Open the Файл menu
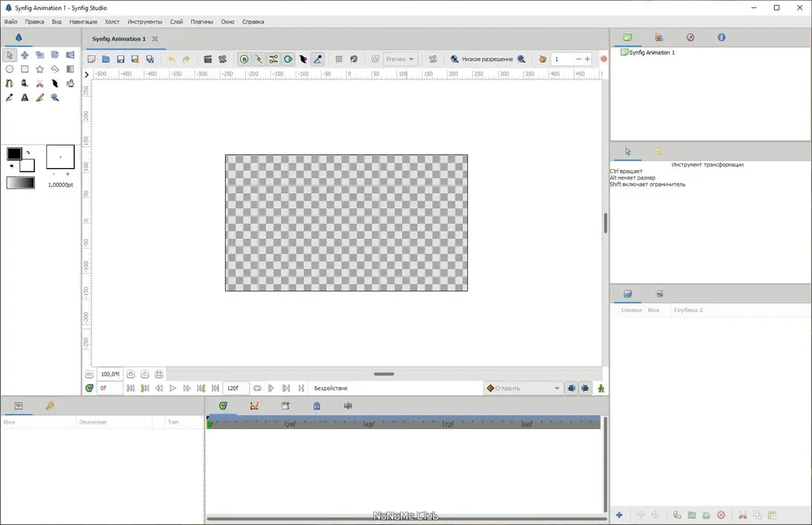 (11, 22)
